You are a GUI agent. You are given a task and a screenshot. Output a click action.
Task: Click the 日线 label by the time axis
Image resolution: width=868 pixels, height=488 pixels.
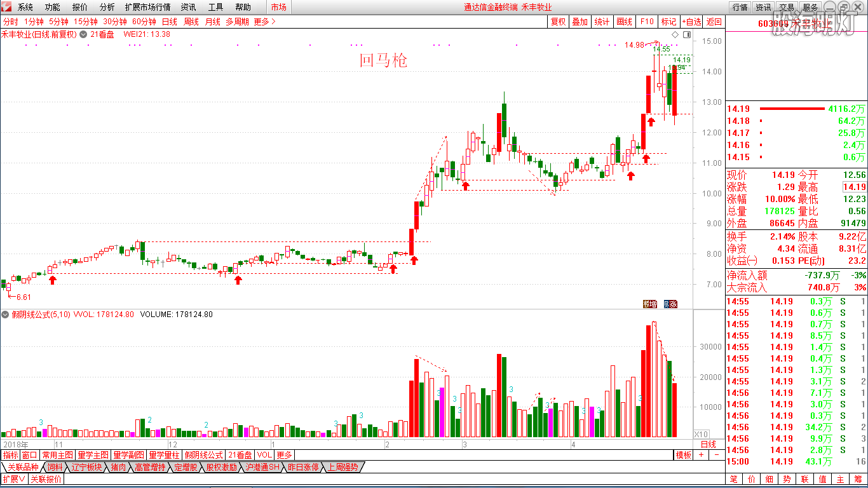pos(708,444)
